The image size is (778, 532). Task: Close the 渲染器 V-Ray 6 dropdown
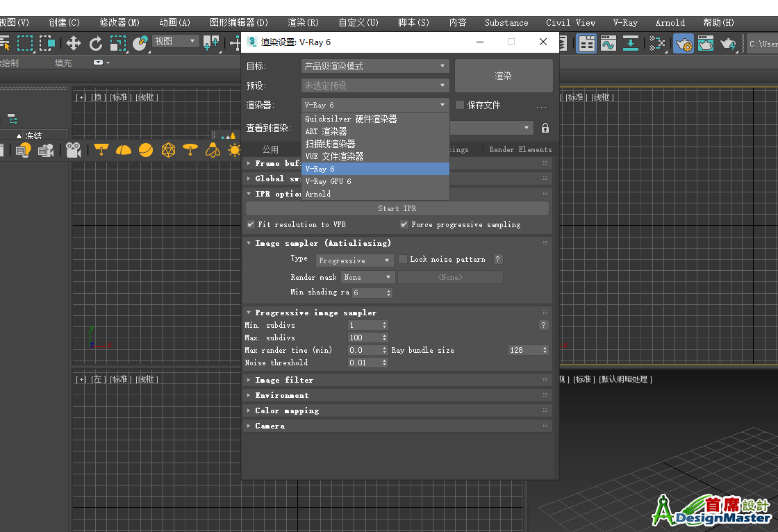(x=375, y=105)
